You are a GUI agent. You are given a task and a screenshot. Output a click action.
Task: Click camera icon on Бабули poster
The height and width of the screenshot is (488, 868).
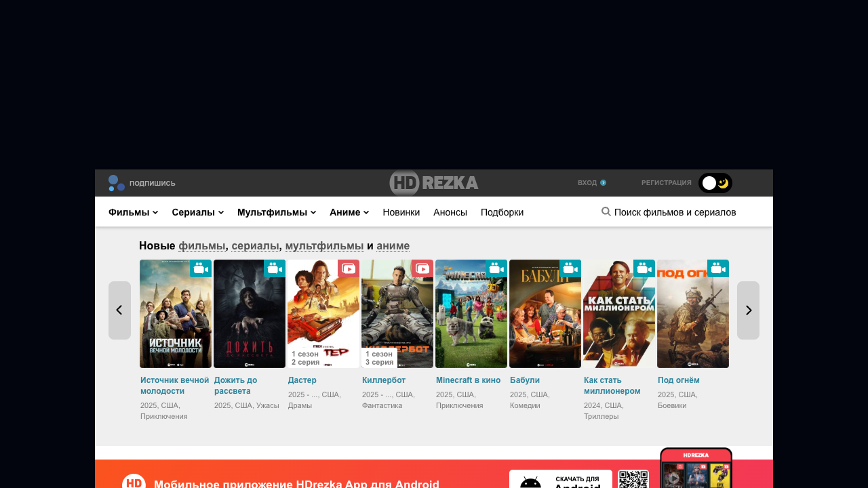tap(570, 269)
